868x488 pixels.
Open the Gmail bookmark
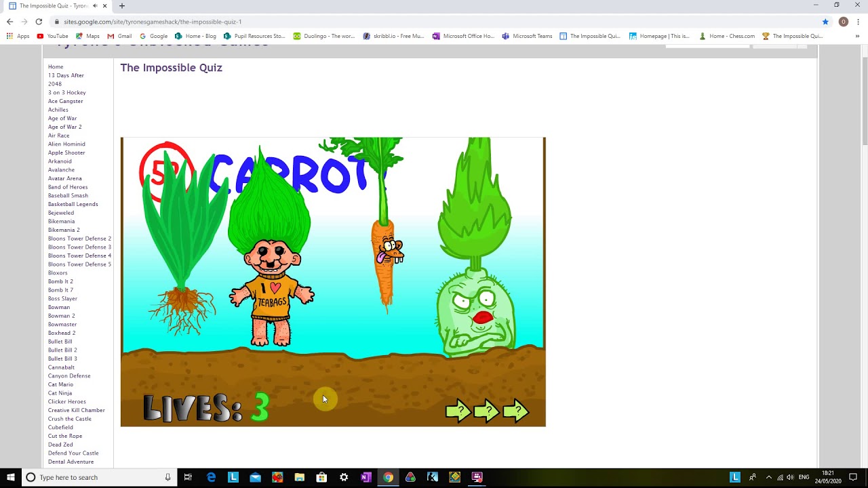119,36
